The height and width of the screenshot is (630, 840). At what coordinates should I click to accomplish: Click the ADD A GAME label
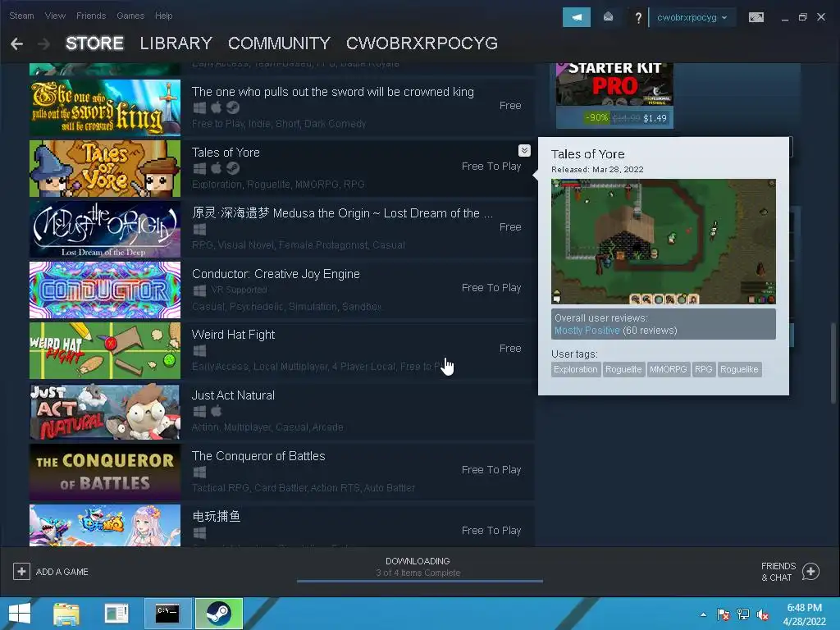62,572
